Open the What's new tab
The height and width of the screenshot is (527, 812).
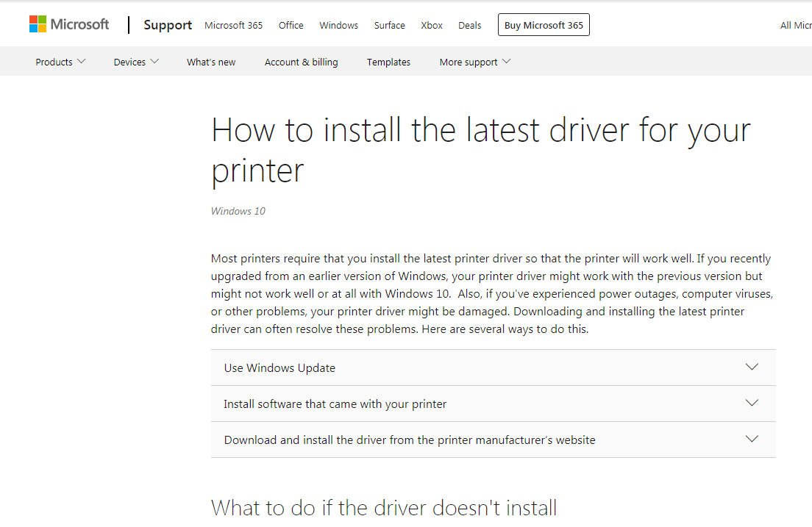[211, 62]
